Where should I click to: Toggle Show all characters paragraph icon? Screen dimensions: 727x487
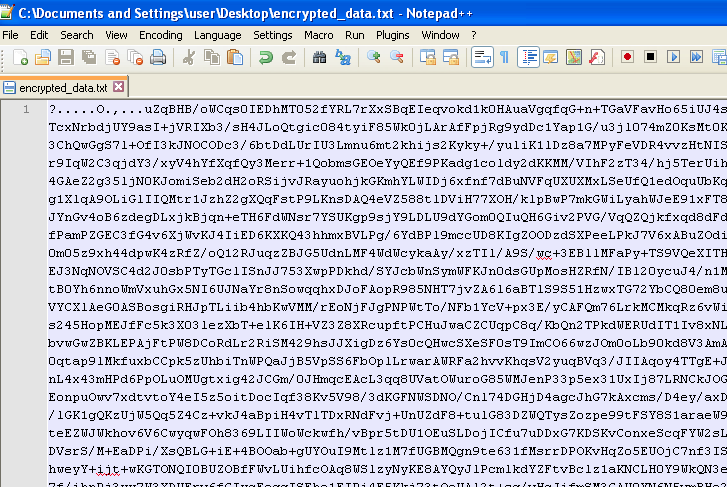click(504, 58)
